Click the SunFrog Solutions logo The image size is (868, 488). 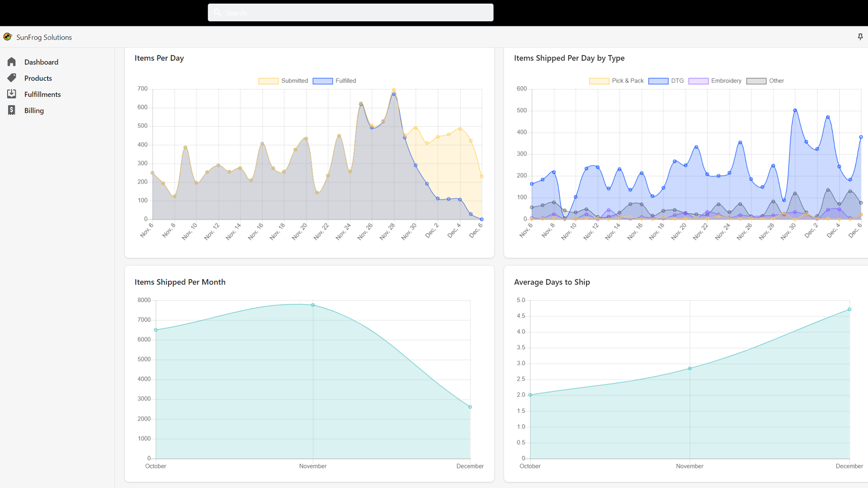pos(7,37)
